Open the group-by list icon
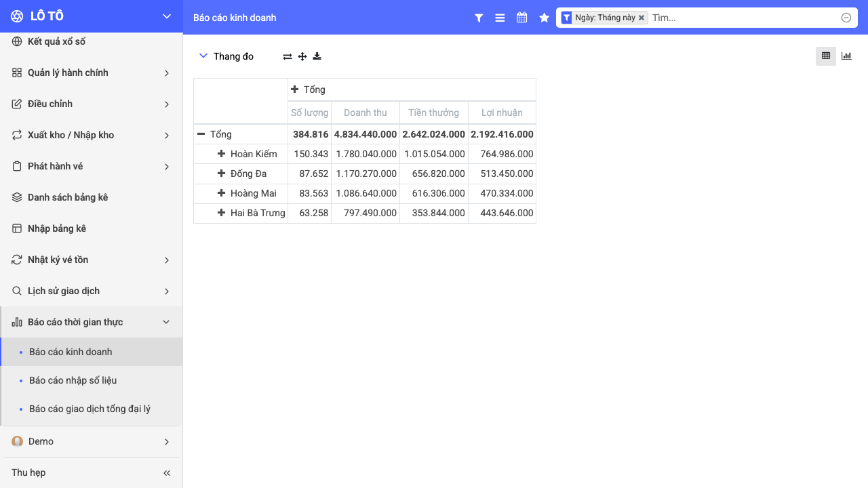868x488 pixels. point(500,18)
